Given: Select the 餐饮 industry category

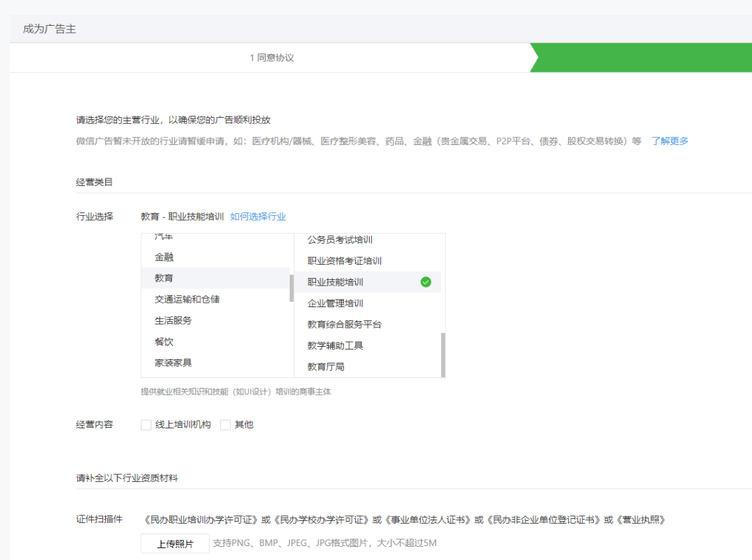Looking at the screenshot, I should click(215, 342).
